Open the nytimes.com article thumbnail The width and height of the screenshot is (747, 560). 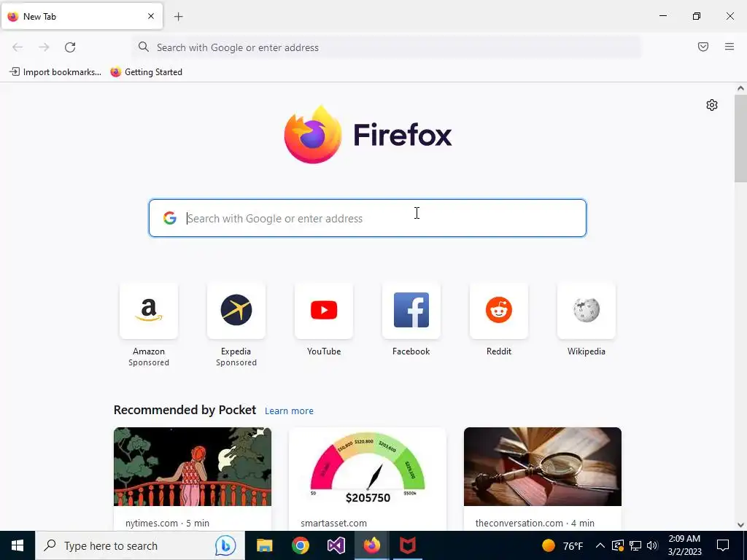(193, 467)
